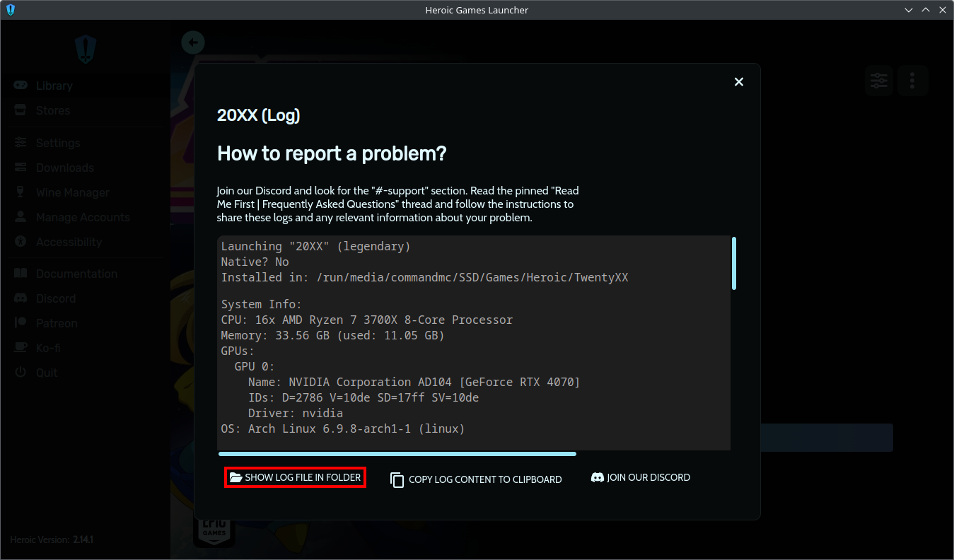Open Stores in sidebar
The width and height of the screenshot is (954, 560).
pos(85,110)
